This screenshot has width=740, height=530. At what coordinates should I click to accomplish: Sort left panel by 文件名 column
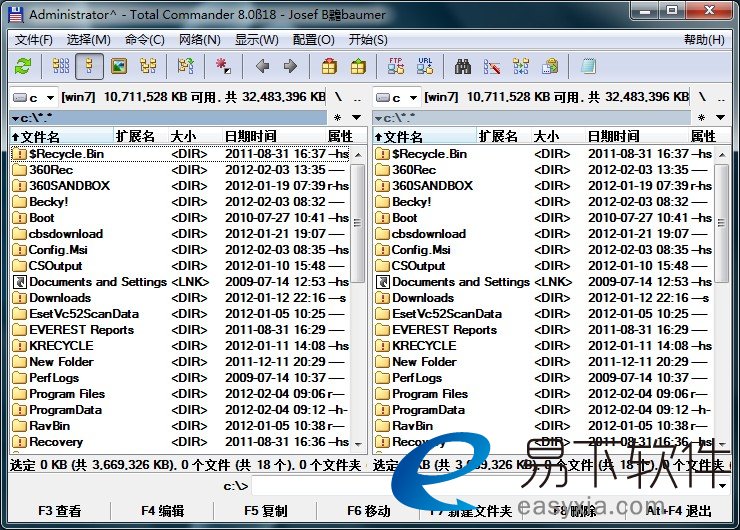[x=62, y=137]
